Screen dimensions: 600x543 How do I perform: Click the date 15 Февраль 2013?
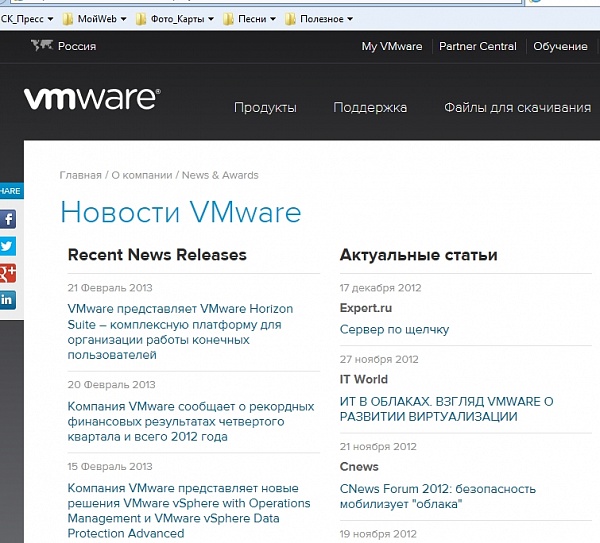pos(110,466)
